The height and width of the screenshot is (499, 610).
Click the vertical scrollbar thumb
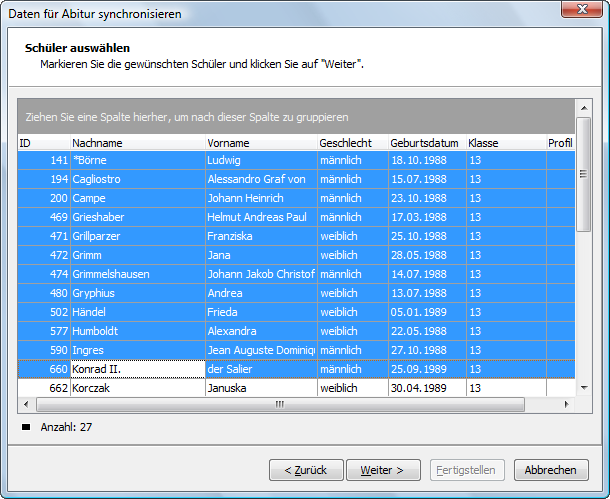584,175
